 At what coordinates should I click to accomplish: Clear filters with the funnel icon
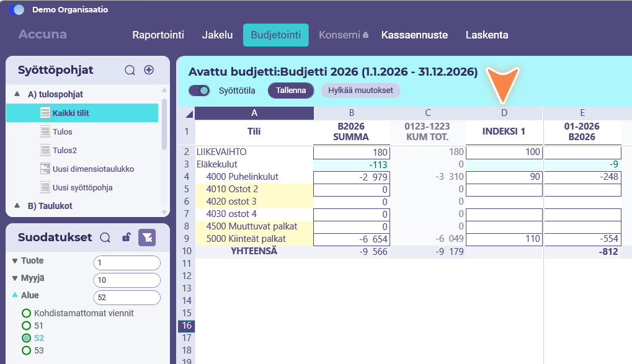tap(147, 237)
